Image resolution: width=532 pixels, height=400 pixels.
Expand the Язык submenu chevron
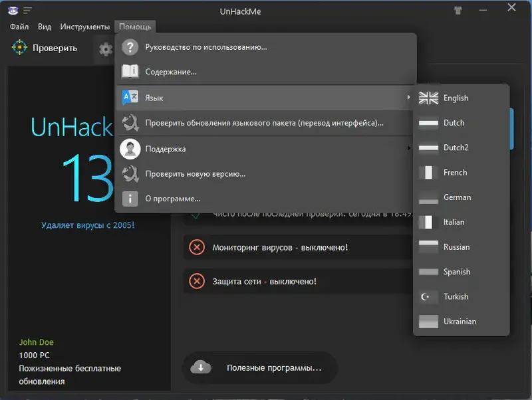click(409, 96)
